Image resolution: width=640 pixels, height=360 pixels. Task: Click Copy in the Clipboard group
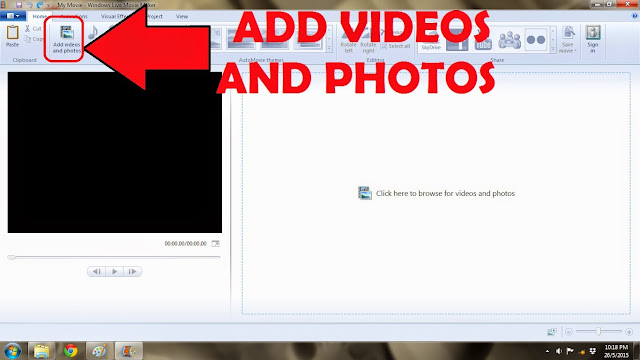point(34,39)
